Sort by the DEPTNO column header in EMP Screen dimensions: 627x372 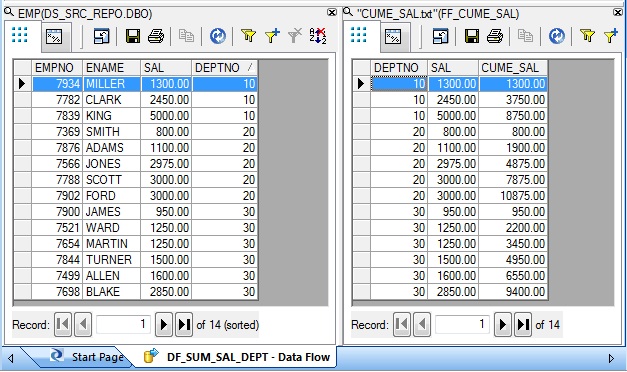(224, 68)
